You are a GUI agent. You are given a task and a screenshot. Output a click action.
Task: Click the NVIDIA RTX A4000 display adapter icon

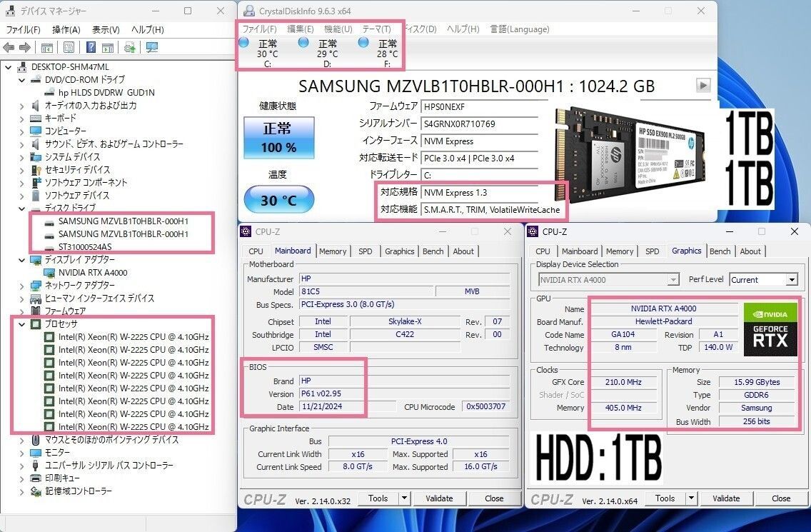click(x=49, y=272)
